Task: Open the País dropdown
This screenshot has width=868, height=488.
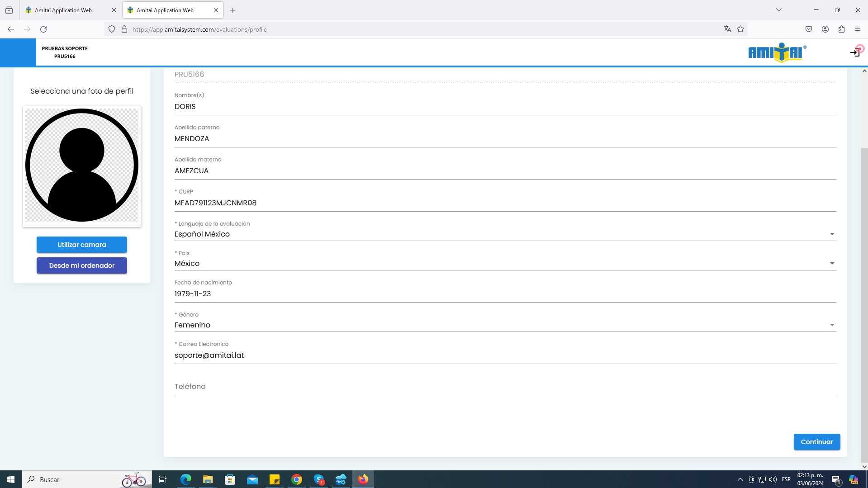Action: click(831, 264)
